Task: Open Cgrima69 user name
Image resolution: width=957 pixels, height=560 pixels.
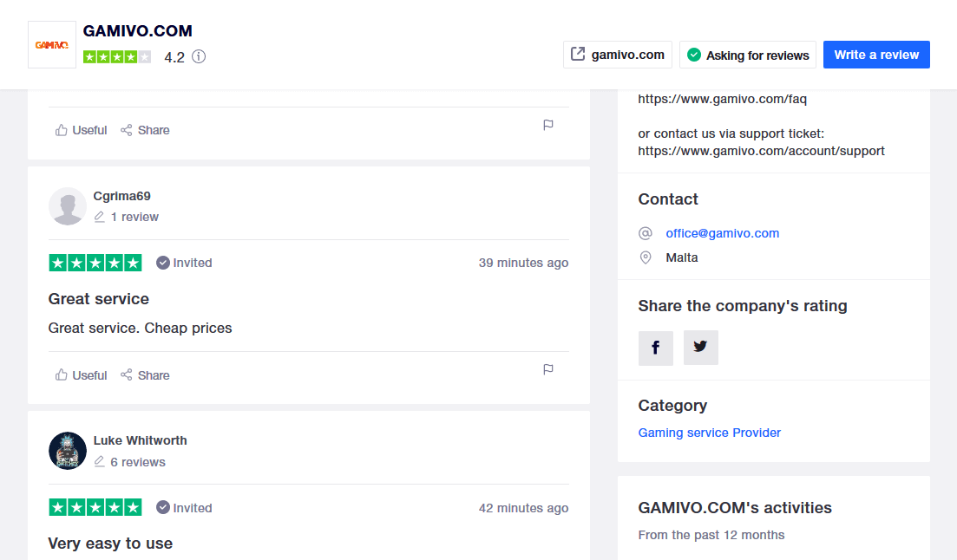Action: coord(122,196)
